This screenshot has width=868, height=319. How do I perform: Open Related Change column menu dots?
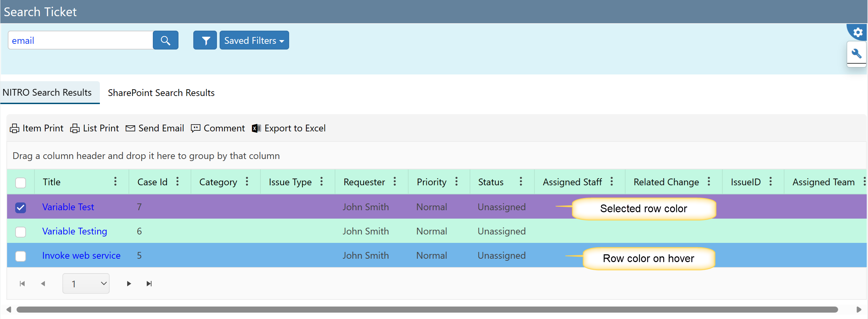pos(709,182)
